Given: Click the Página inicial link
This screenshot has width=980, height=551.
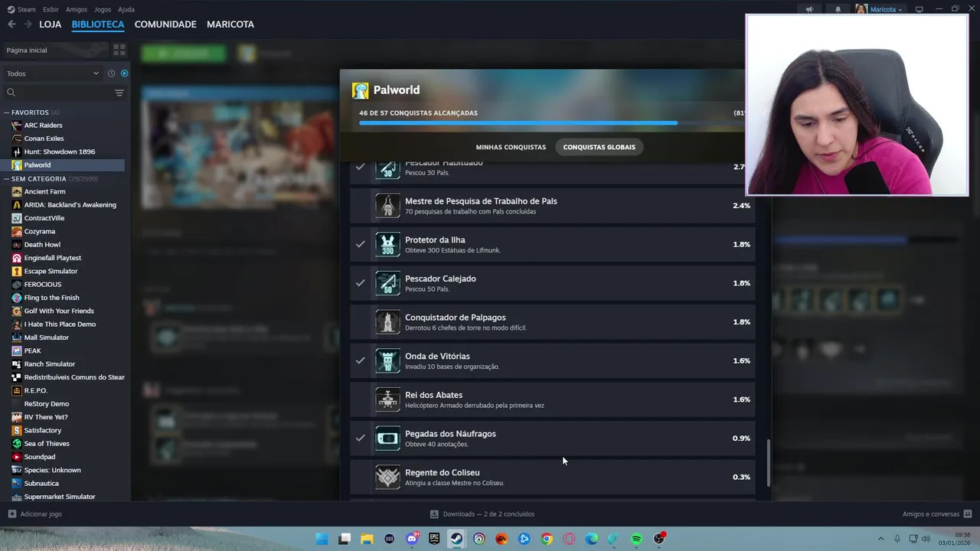Looking at the screenshot, I should point(27,50).
